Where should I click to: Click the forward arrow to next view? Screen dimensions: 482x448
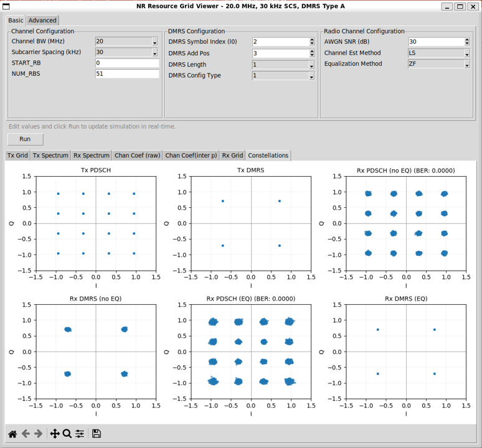coord(39,434)
